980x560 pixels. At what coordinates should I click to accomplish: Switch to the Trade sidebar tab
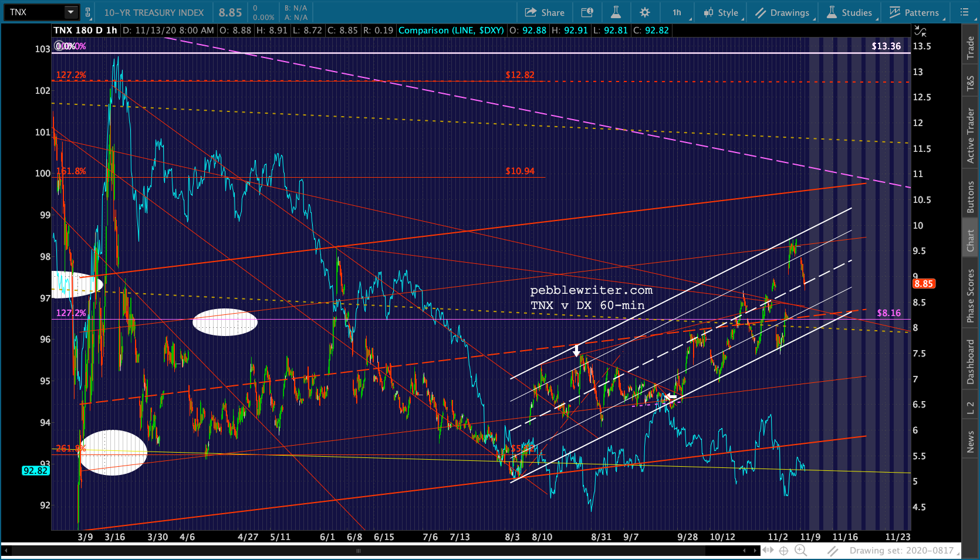971,47
